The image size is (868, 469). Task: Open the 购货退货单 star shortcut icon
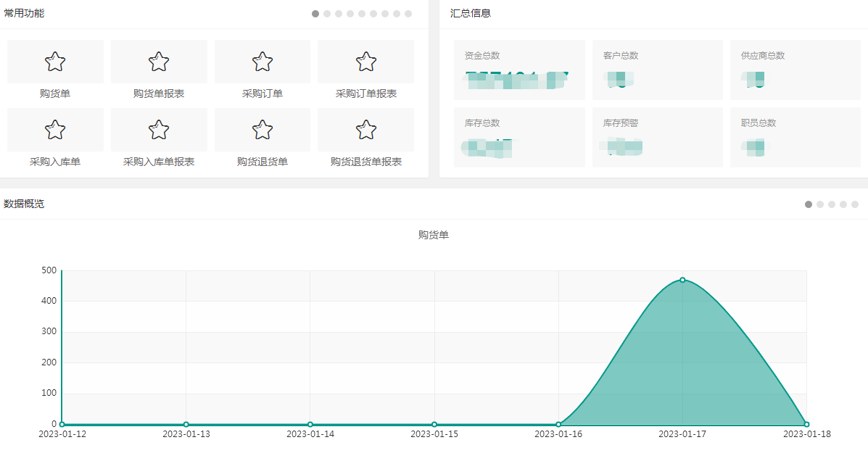tap(263, 130)
